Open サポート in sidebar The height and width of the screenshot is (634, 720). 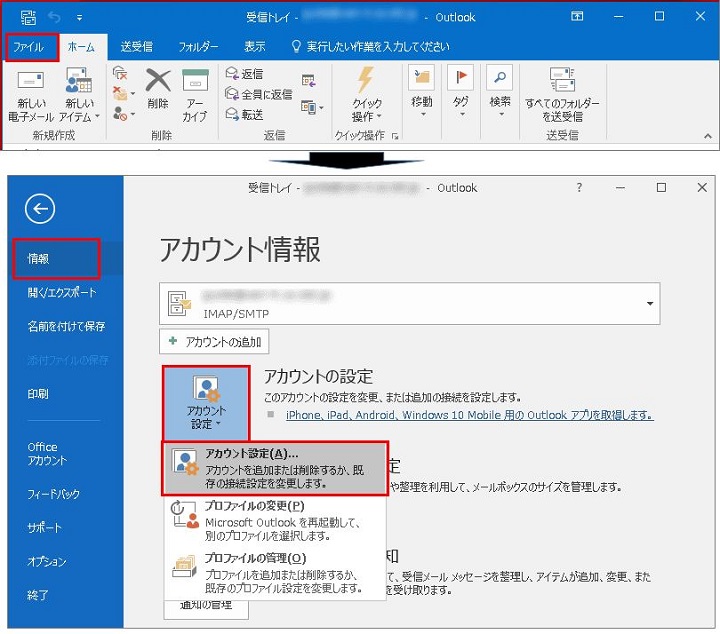tap(44, 528)
